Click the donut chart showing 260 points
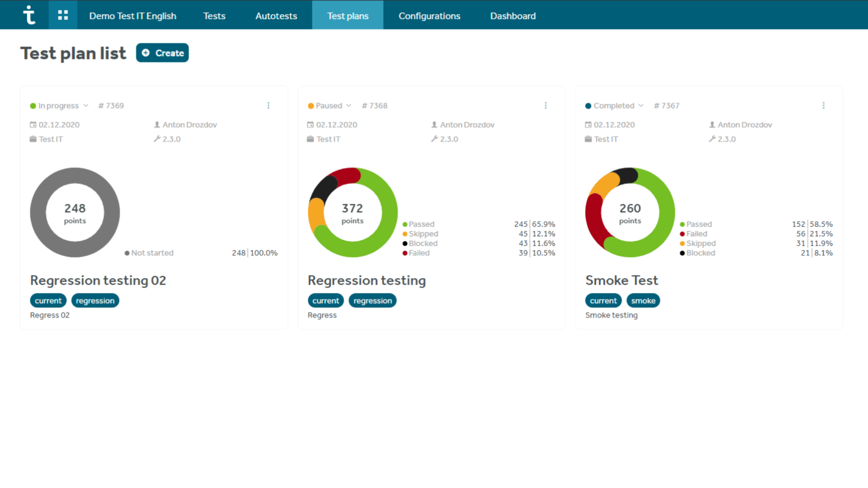Screen dimensions: 868x488 click(x=630, y=212)
